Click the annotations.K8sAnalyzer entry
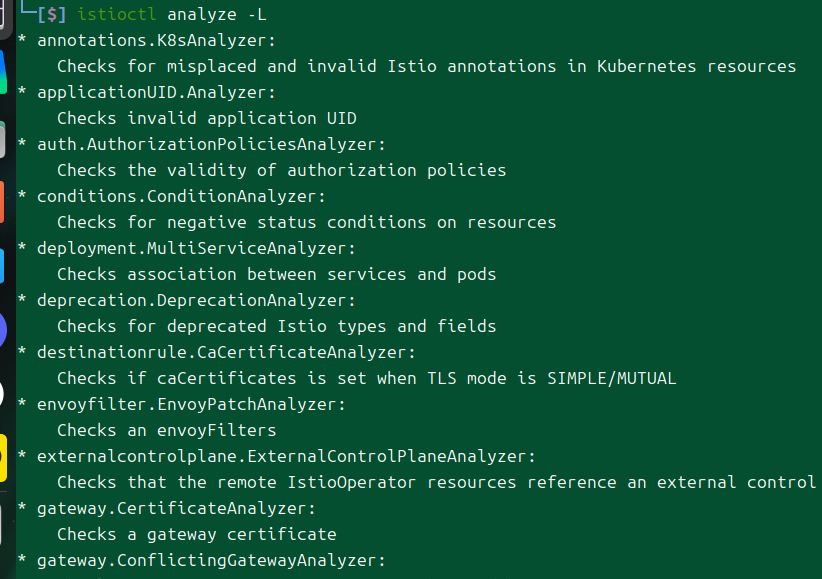Image resolution: width=822 pixels, height=579 pixels. [156, 40]
